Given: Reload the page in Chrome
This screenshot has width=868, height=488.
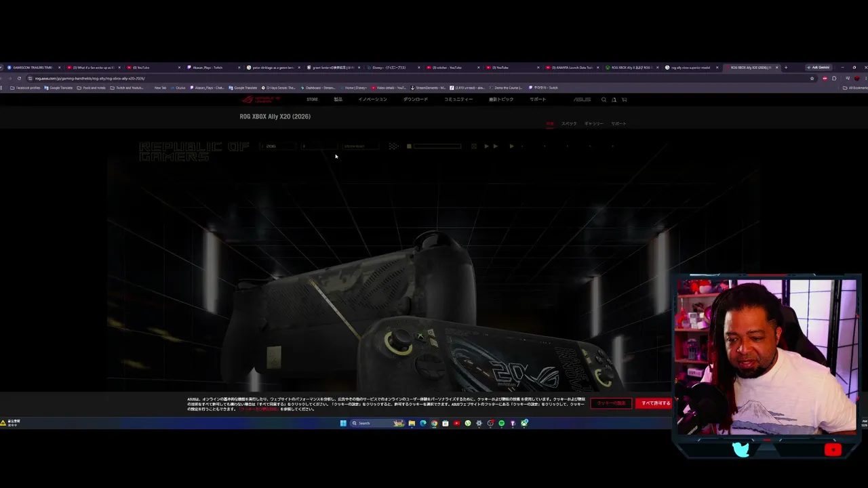Looking at the screenshot, I should (x=19, y=78).
